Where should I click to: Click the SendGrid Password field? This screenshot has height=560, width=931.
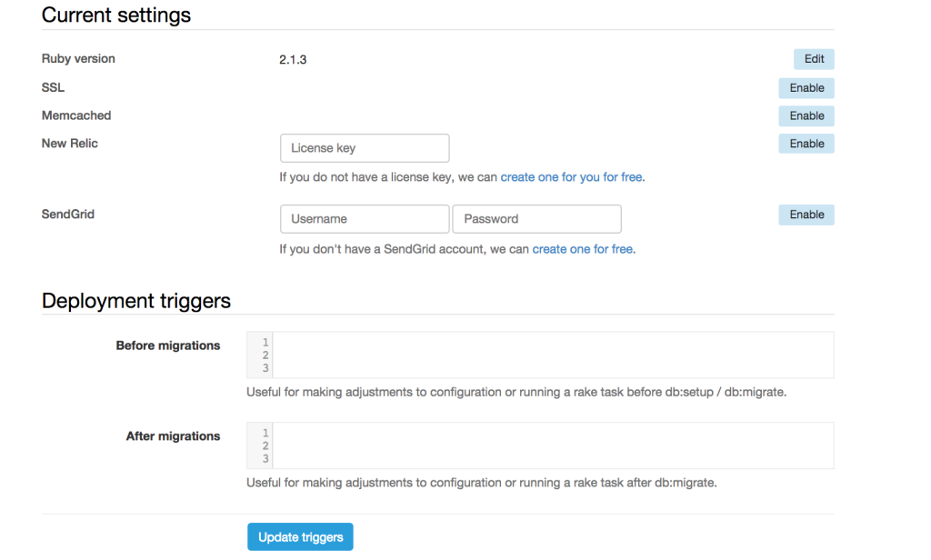536,219
